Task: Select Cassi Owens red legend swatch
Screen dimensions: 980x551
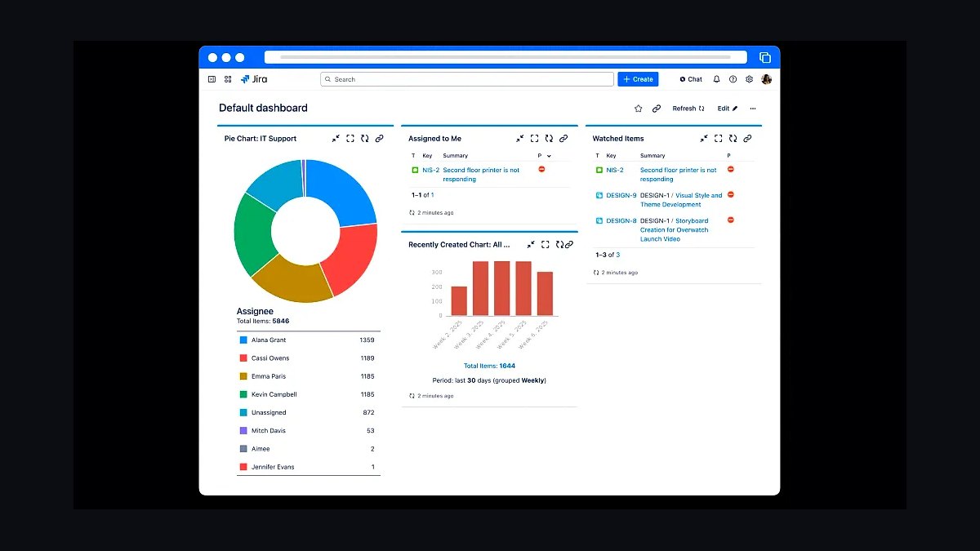Action: 243,358
